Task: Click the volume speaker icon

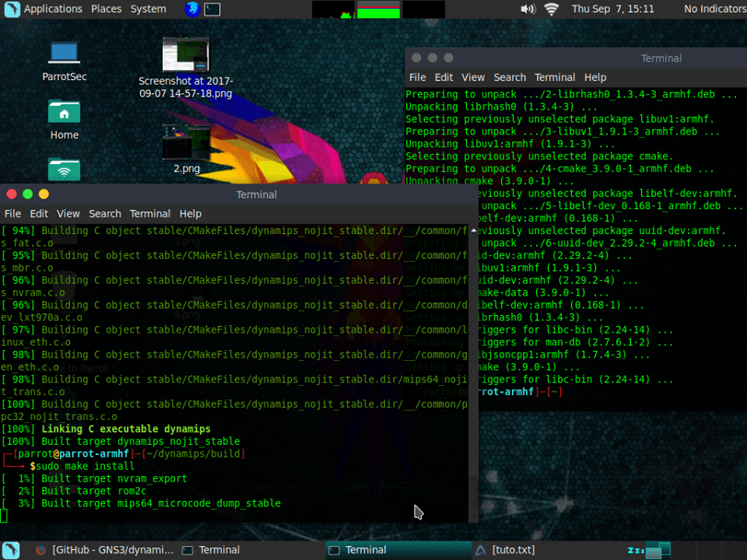Action: click(528, 9)
